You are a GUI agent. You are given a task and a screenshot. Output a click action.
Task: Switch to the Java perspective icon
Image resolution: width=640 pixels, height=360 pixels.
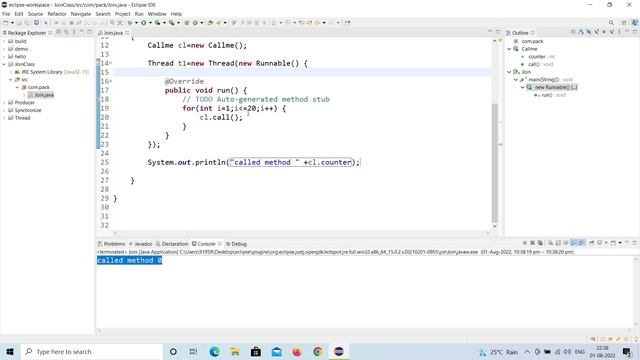(x=635, y=23)
